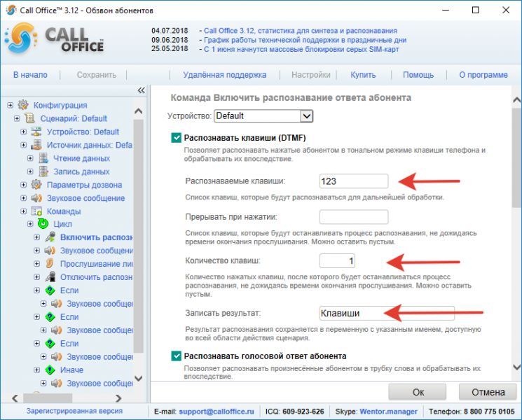Image resolution: width=522 pixels, height=420 pixels.
Task: Expand the Команды tree node
Action: click(x=23, y=211)
